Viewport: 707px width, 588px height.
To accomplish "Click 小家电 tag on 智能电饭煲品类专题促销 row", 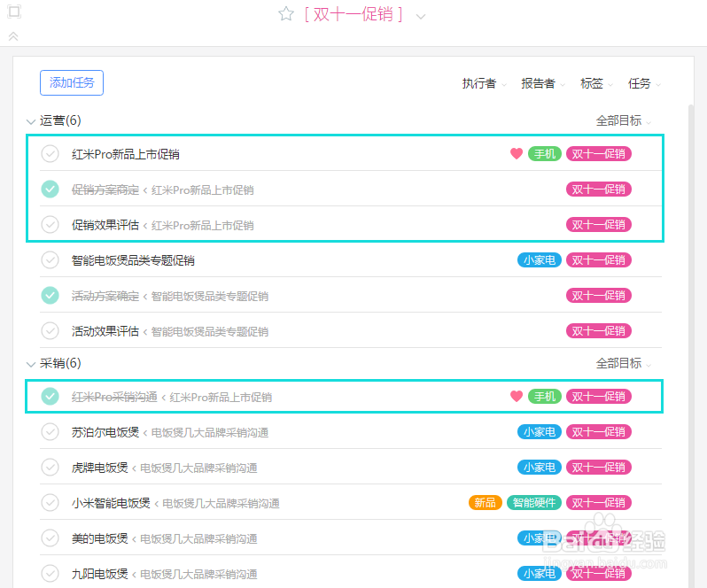I will click(540, 260).
